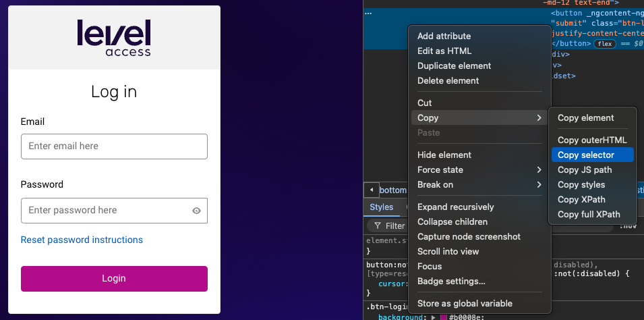Select Delete element option
The height and width of the screenshot is (320, 644).
448,80
